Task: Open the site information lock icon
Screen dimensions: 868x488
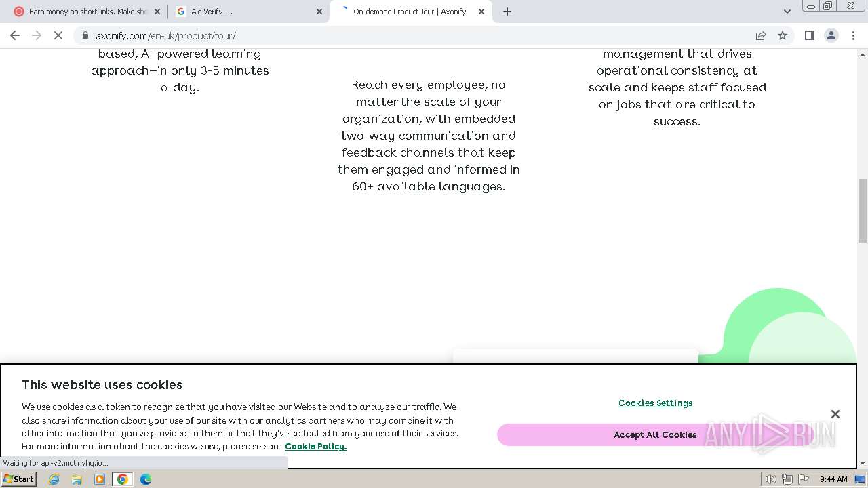Action: coord(85,35)
